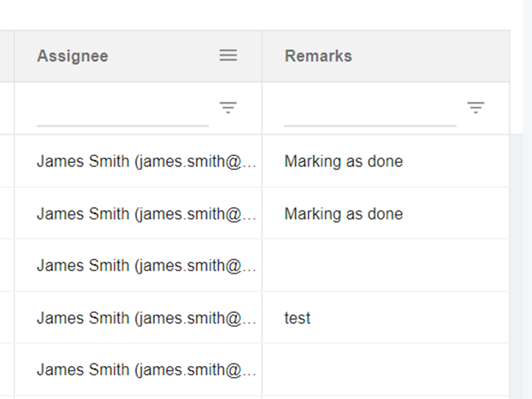Screen dimensions: 532x399
Task: Select fourth row James Smith assignee cell
Action: click(x=146, y=318)
